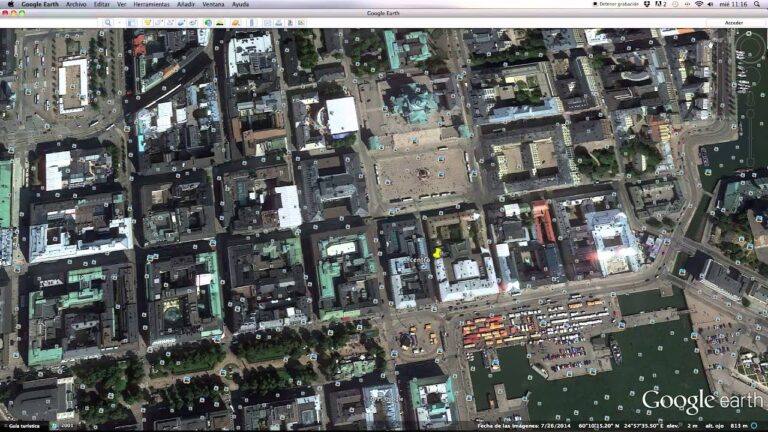Click the clock showing mié 11:16
The image size is (768, 432).
point(733,4)
